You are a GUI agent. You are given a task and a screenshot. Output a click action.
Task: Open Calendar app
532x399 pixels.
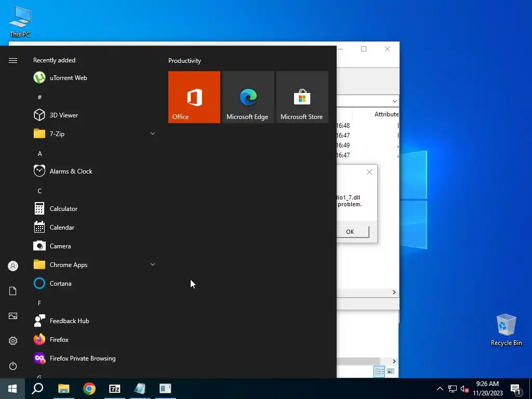95,228
